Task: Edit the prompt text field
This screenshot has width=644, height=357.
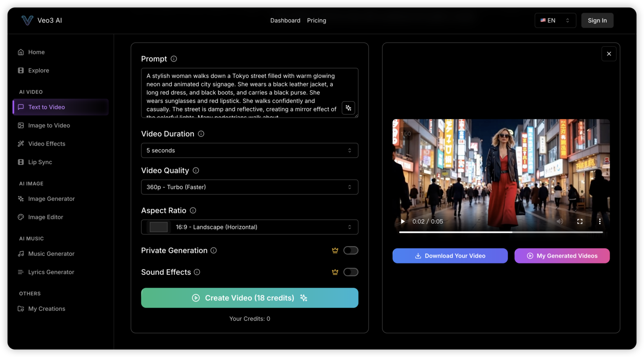Action: coord(249,92)
